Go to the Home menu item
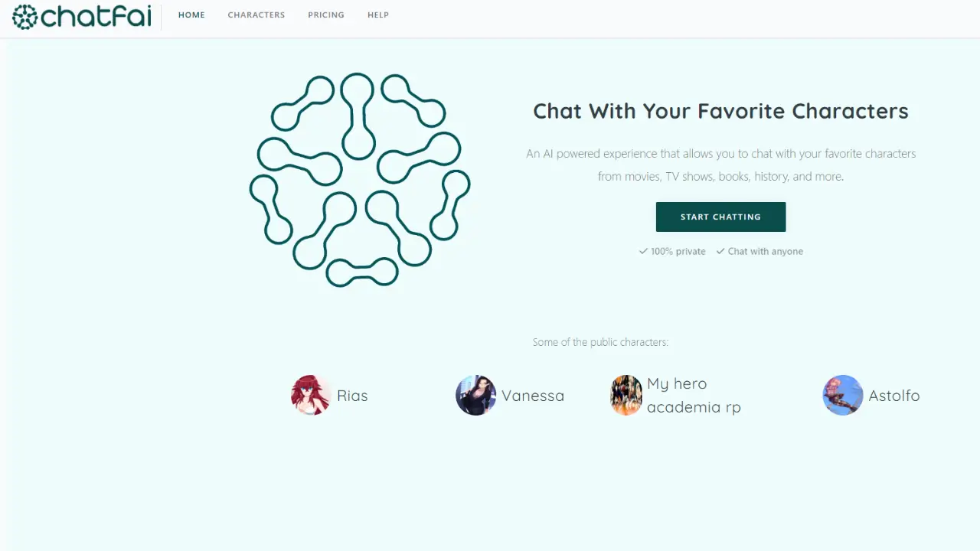This screenshot has width=980, height=551. coord(191,15)
